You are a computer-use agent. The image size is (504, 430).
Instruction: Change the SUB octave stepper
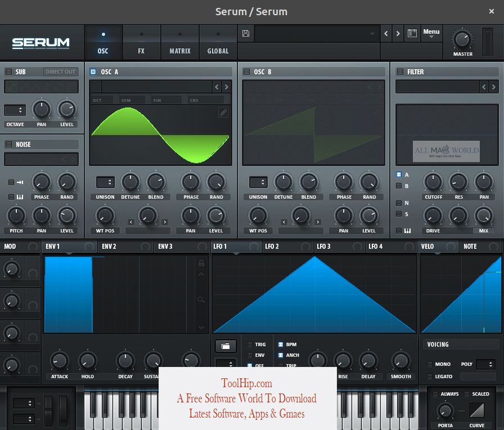click(x=15, y=110)
